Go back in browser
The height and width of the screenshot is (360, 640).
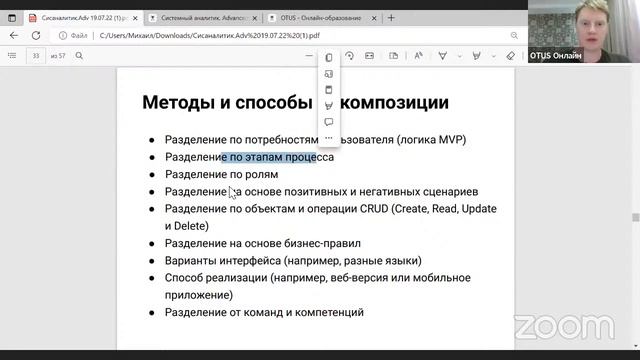pyautogui.click(x=14, y=36)
